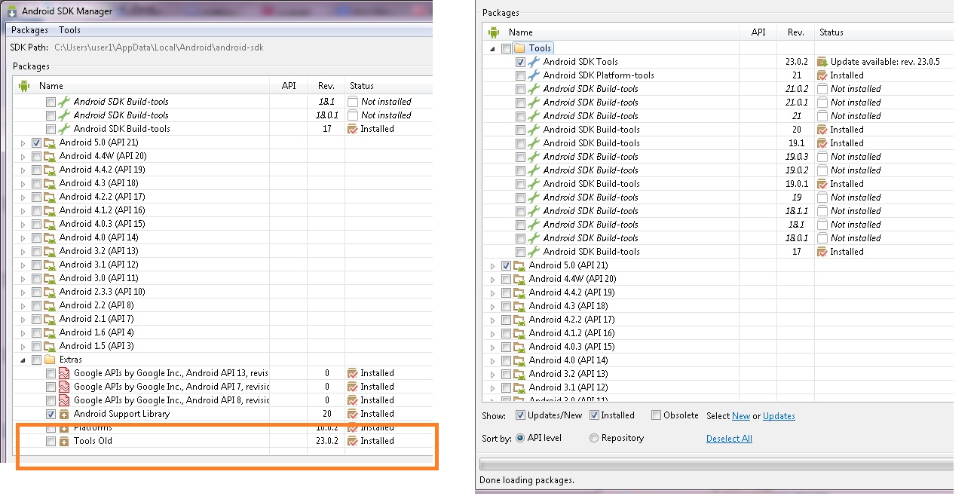Expand the Android 4.4.2 (API 19) node in right panel
Screen dimensions: 980x499
coord(492,292)
